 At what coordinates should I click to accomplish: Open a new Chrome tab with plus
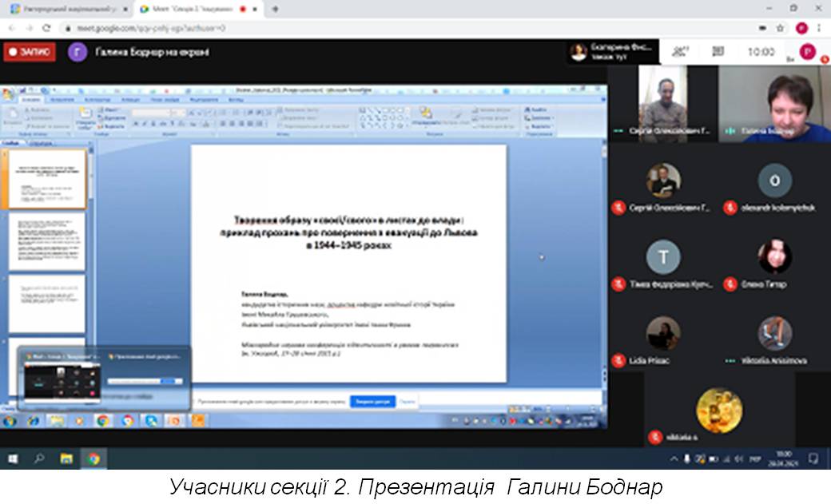pos(275,9)
